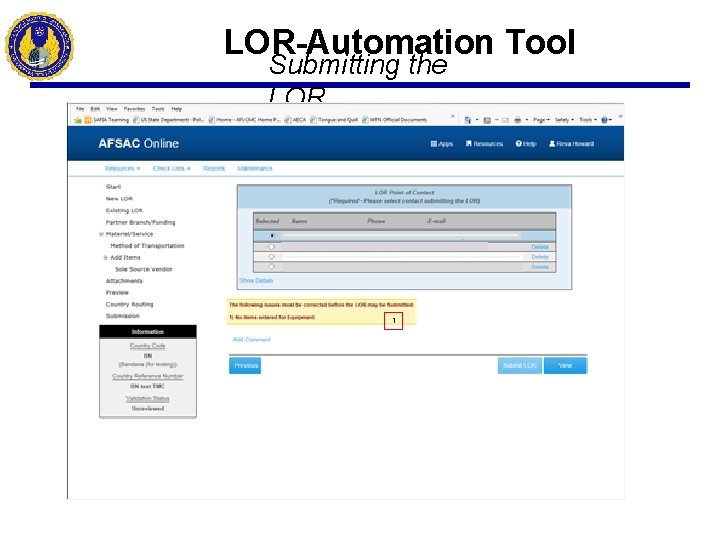Click the browser Home icon in the command bar
Screen dimensions: 720x540
pyautogui.click(x=467, y=120)
